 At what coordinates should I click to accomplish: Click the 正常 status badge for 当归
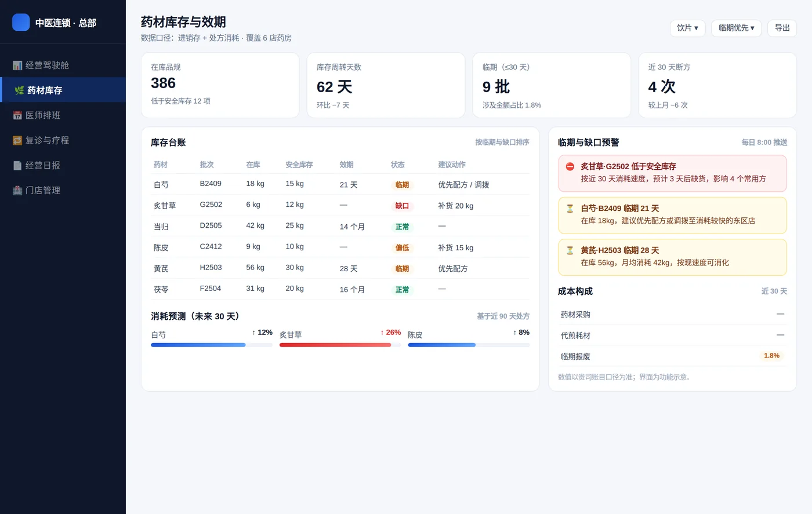point(402,227)
